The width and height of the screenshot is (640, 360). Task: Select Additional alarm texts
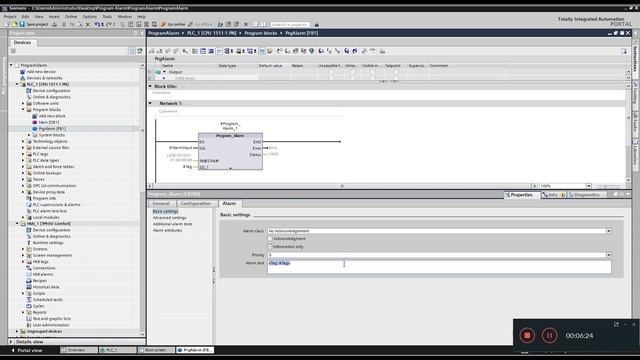click(x=172, y=224)
